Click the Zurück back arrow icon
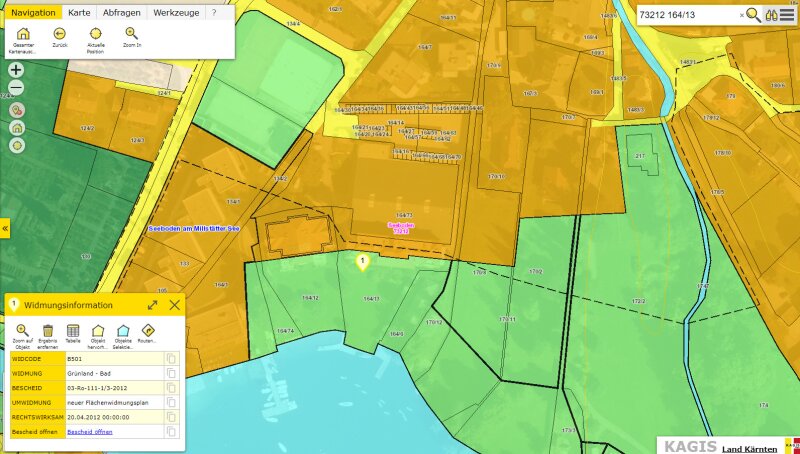 pyautogui.click(x=59, y=34)
